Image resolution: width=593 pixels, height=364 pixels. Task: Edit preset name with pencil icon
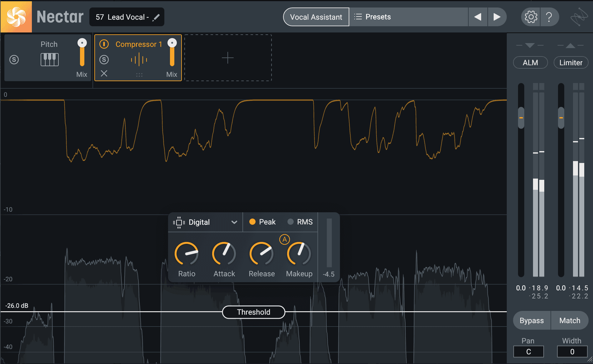pyautogui.click(x=156, y=17)
